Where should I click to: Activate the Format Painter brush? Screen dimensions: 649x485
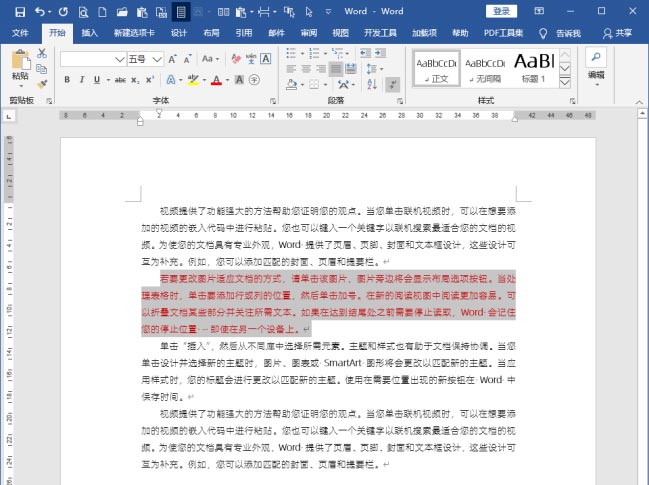tap(42, 84)
